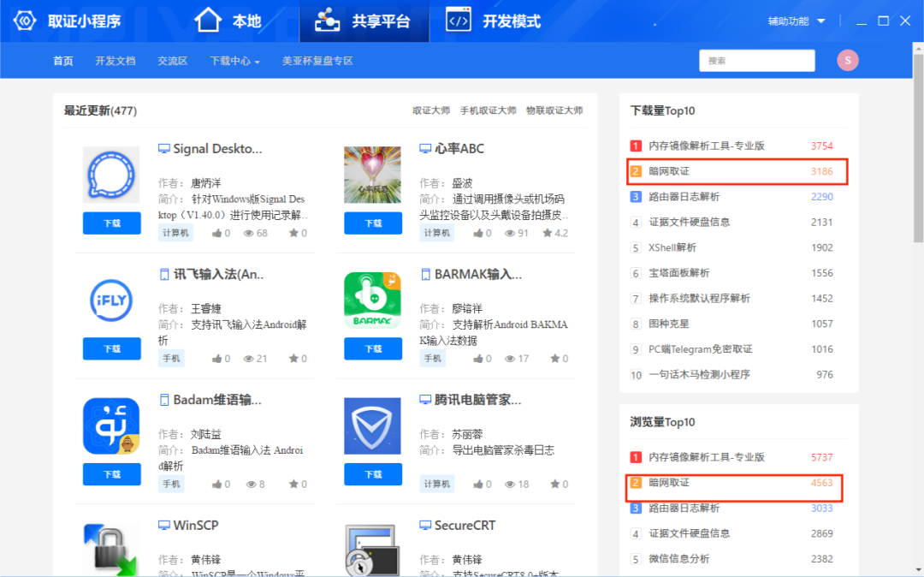Click the pink user avatar S
The image size is (924, 577).
[847, 60]
